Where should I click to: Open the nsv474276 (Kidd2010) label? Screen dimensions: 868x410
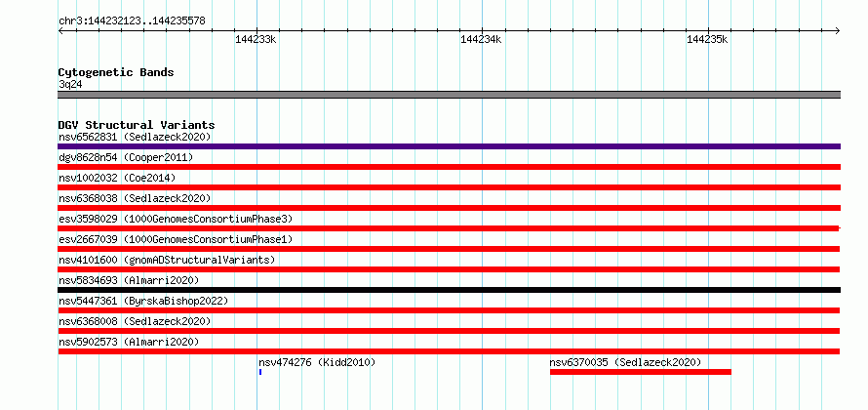pos(317,362)
